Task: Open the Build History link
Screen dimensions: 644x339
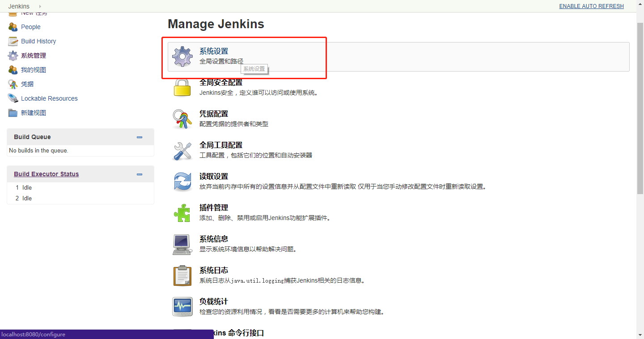Action: (x=38, y=41)
